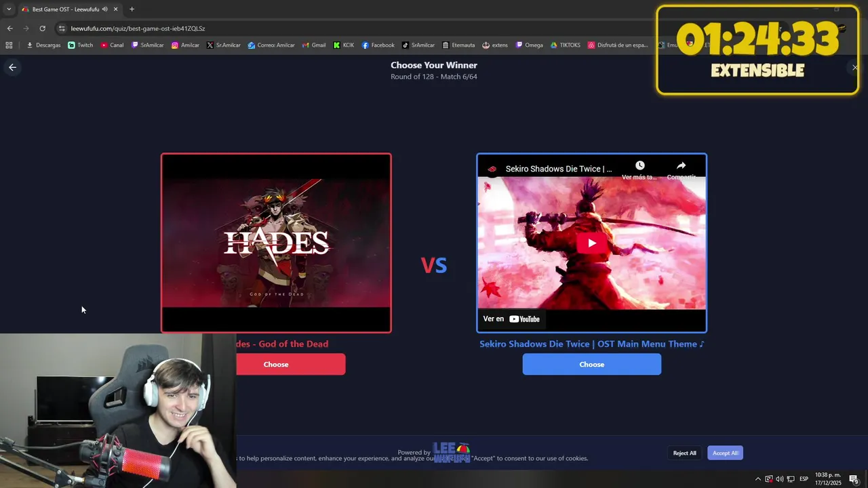The image size is (868, 488).
Task: Open the notifications center icon
Action: pos(854,479)
